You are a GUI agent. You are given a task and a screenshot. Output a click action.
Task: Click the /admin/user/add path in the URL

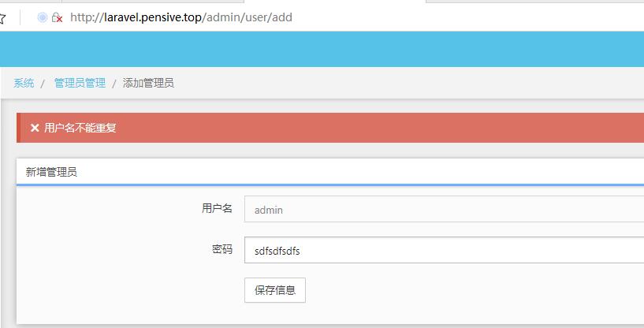click(x=248, y=17)
